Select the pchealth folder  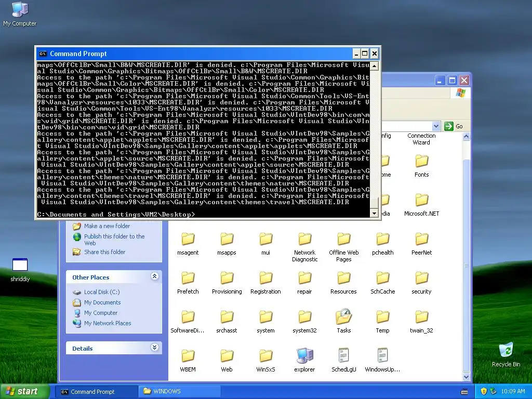383,244
